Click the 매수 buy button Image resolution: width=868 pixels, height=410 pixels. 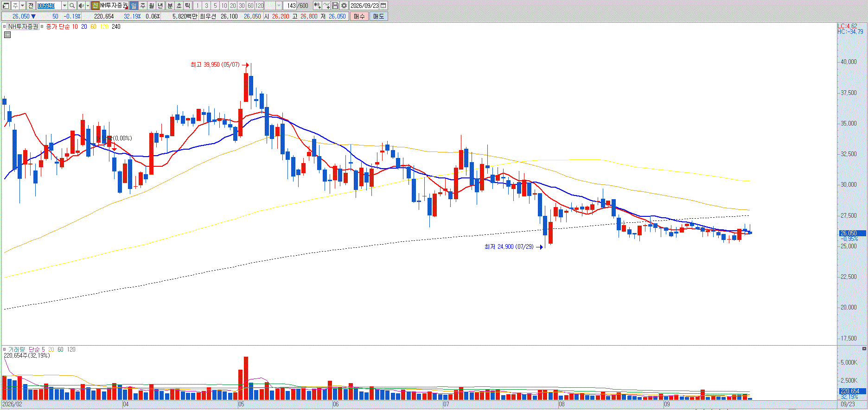(x=359, y=16)
